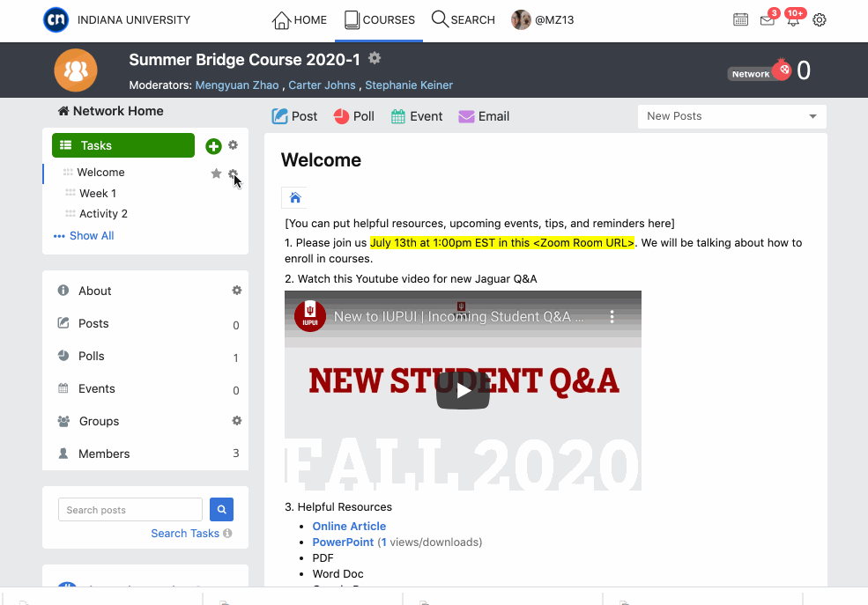Create a new Event
This screenshot has width=868, height=605.
pyautogui.click(x=417, y=116)
